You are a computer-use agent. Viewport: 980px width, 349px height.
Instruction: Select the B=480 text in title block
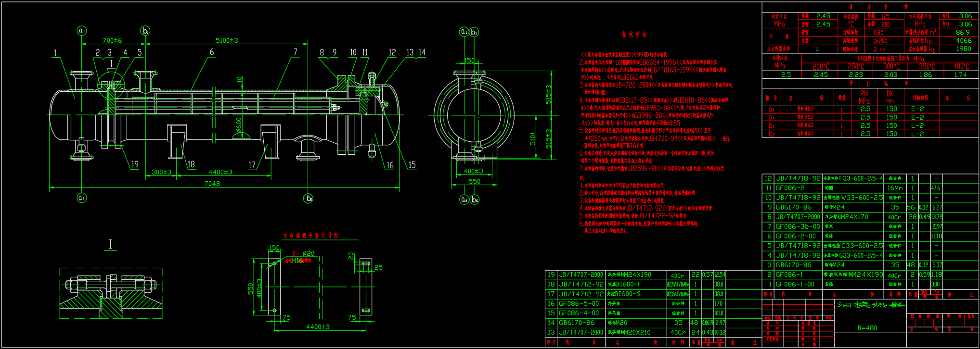pos(867,328)
